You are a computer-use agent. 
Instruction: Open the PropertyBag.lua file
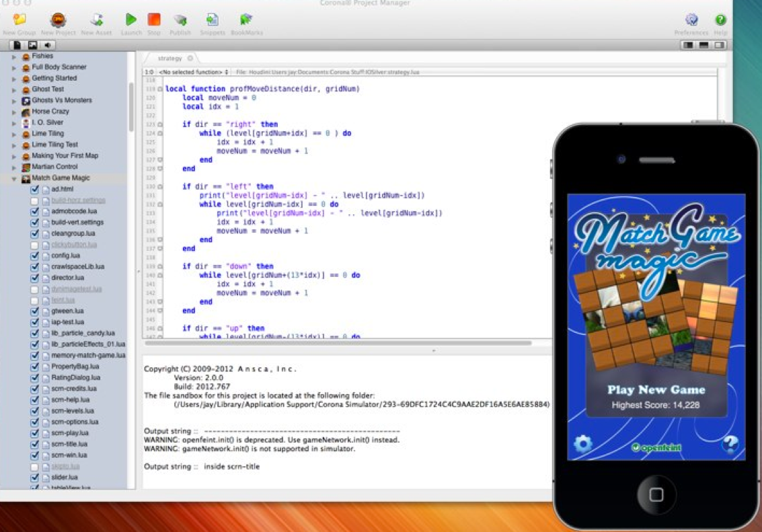[75, 367]
